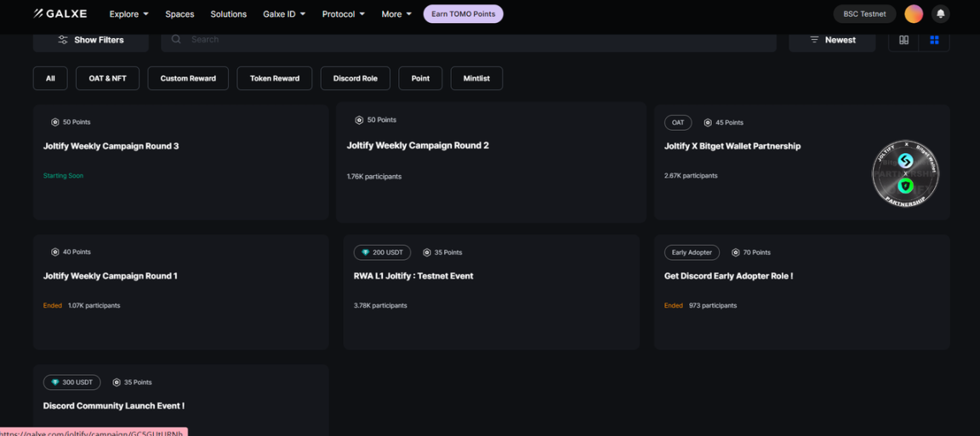Focus the Search input field

click(x=469, y=39)
